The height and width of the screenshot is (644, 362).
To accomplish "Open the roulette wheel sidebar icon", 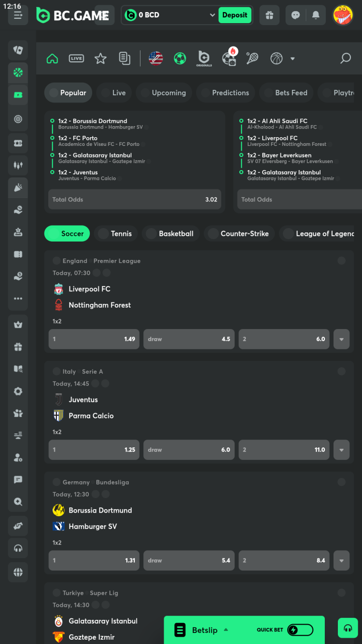I will [x=18, y=119].
